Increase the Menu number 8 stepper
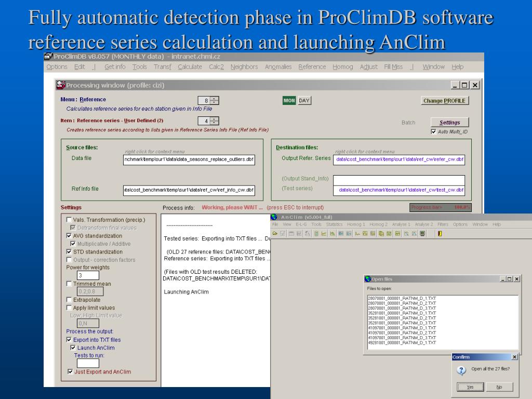This screenshot has width=532, height=399. coord(215,98)
